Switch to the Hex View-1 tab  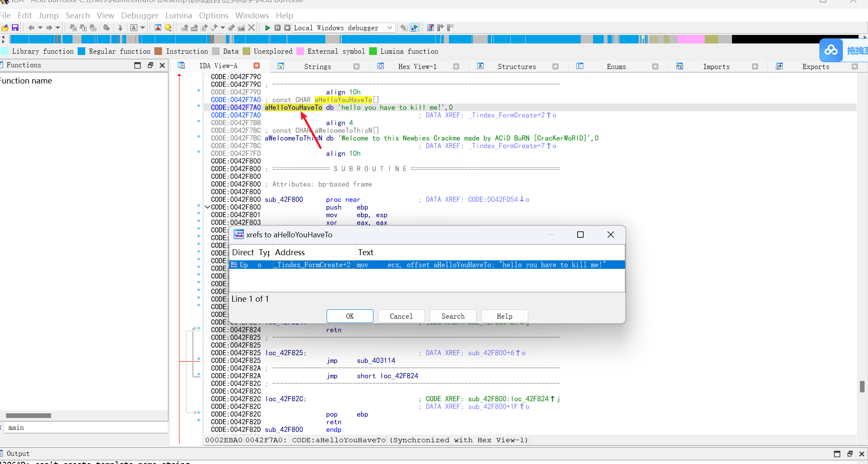417,66
